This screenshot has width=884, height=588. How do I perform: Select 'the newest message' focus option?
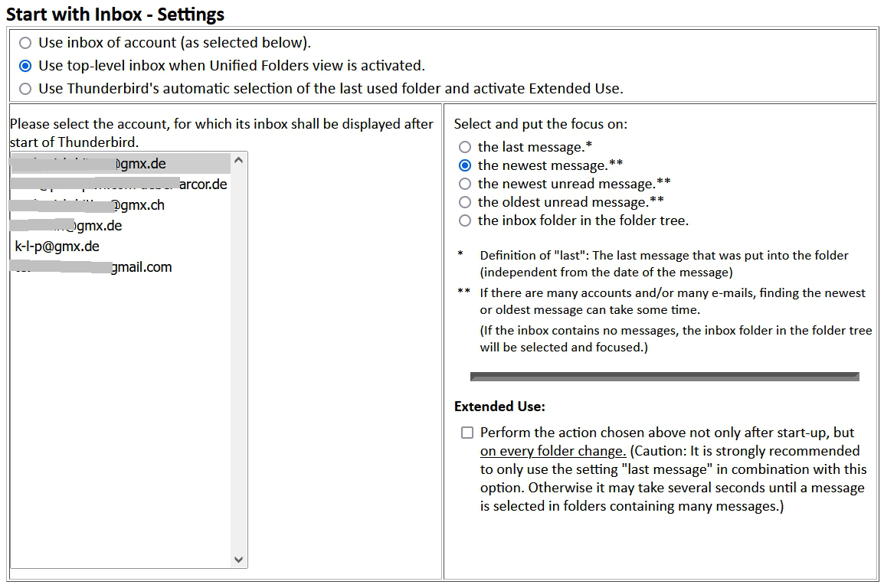click(x=464, y=165)
